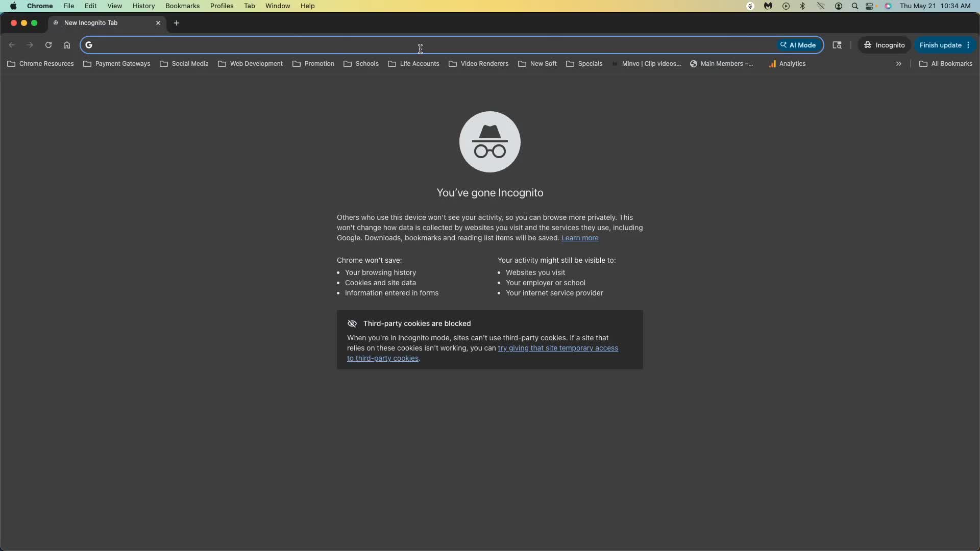
Task: Open the Bluetooth status icon
Action: coord(803,6)
